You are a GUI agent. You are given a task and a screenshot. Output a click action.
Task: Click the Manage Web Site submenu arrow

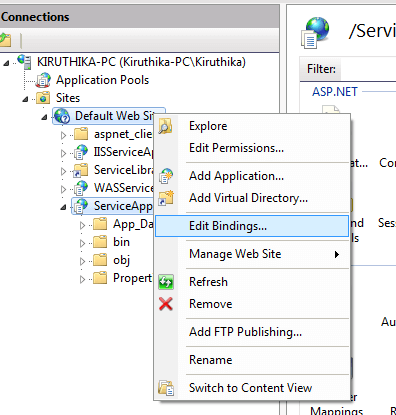coord(337,255)
